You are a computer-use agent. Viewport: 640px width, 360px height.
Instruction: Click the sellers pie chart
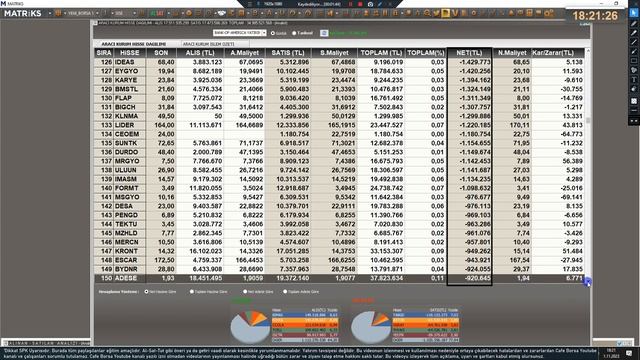tap(371, 327)
